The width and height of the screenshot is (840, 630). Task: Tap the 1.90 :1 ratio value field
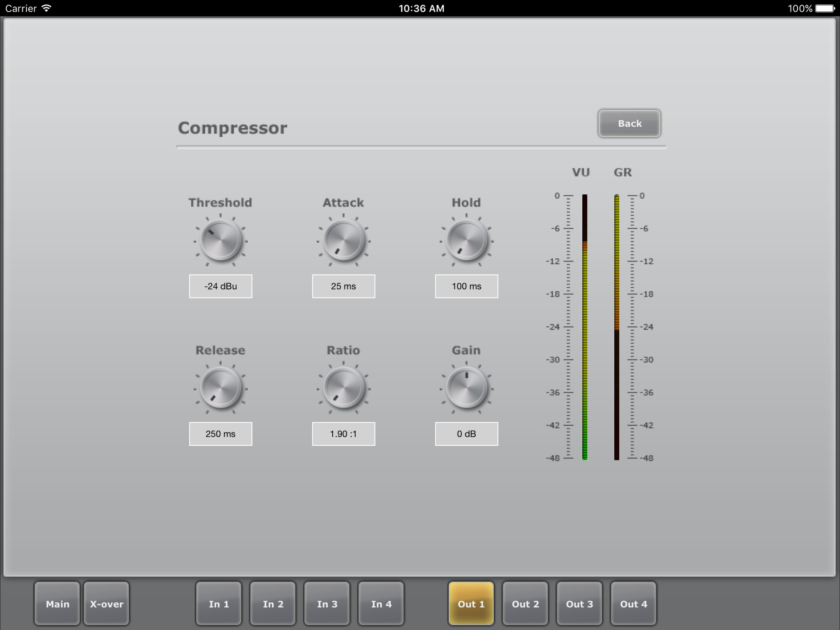pos(344,433)
